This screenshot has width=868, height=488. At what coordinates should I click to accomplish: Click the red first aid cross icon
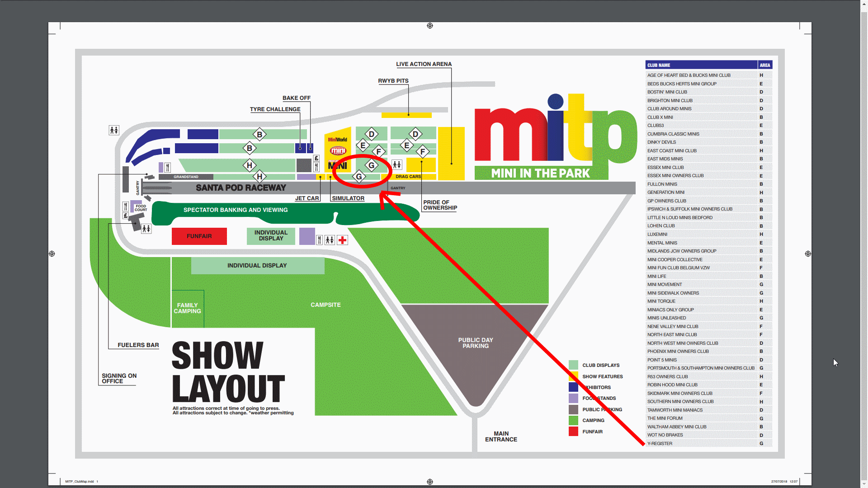(343, 240)
